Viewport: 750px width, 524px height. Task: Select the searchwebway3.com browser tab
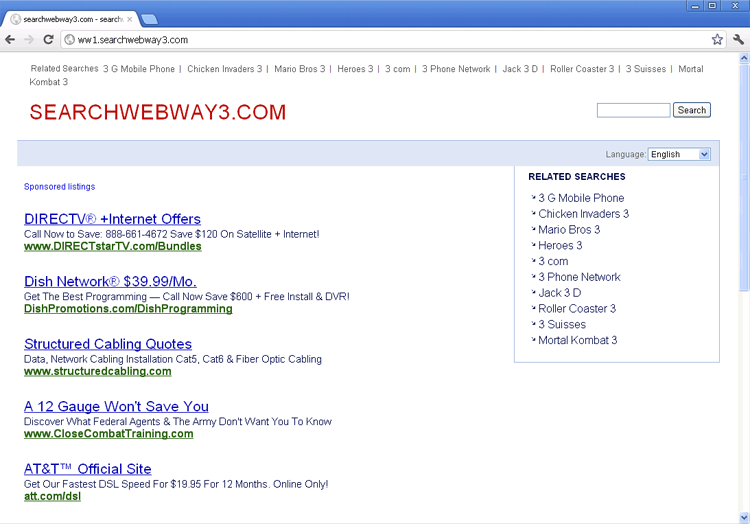click(70, 19)
